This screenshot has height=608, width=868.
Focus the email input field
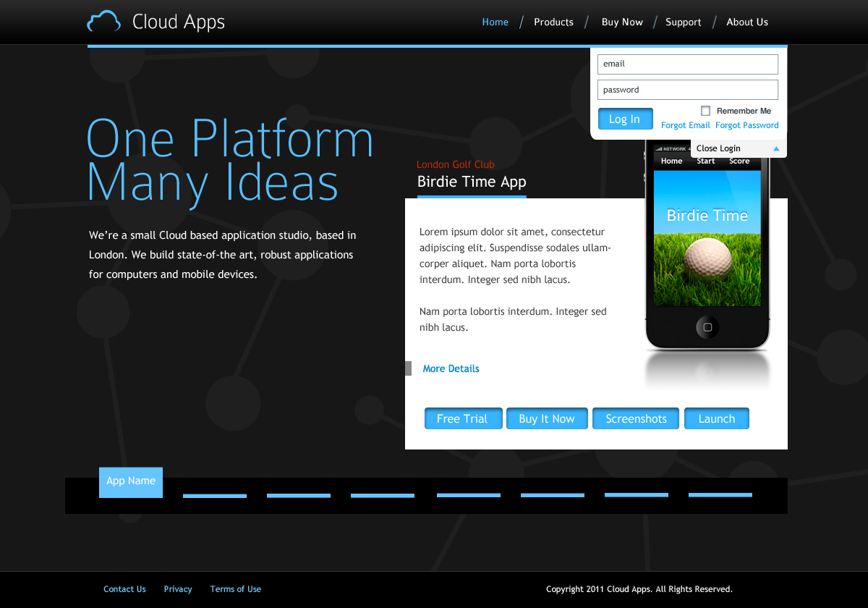click(x=687, y=64)
